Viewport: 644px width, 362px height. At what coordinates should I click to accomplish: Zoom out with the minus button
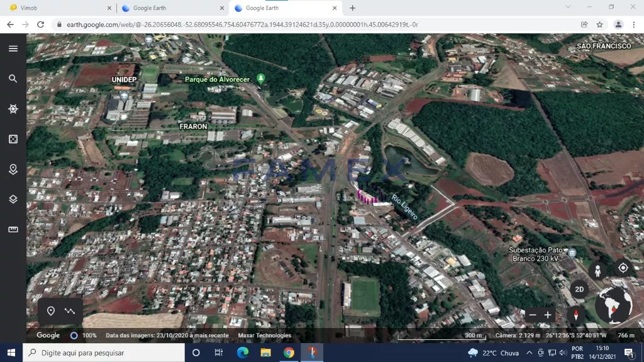tap(533, 315)
